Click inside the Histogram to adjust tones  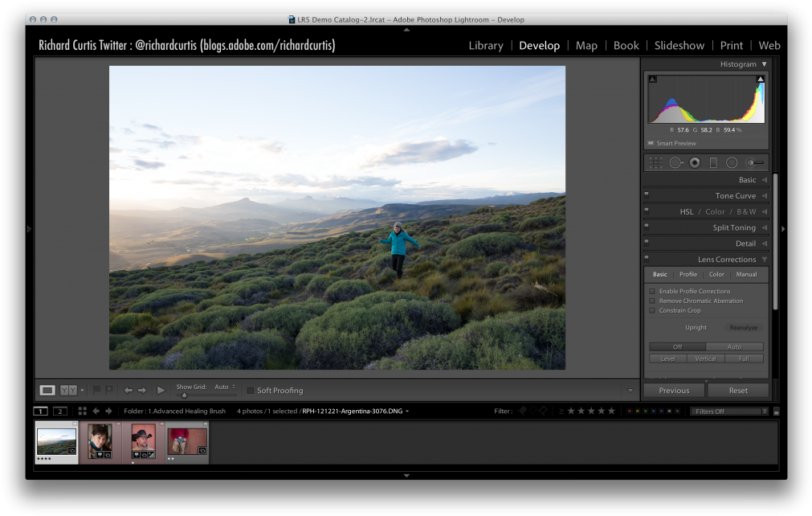[x=705, y=100]
